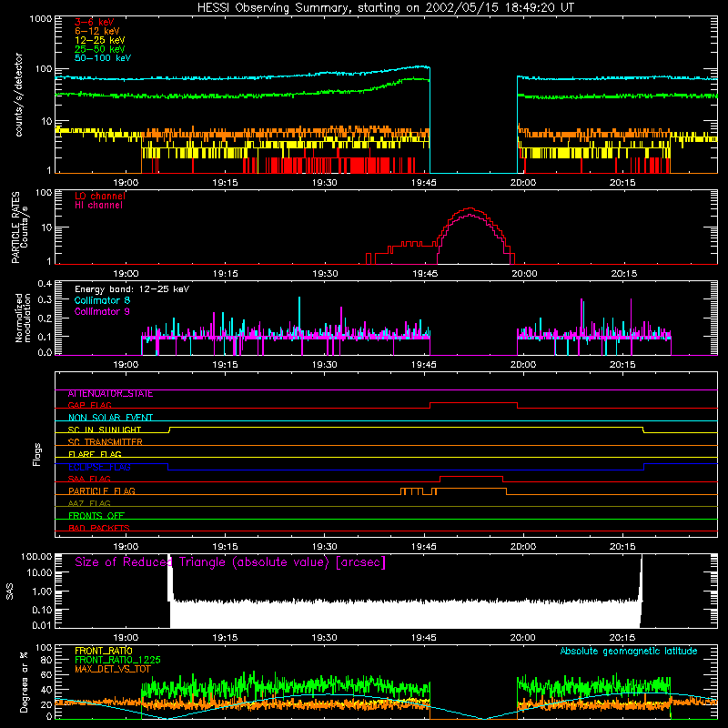Viewport: 728px width, 728px height.
Task: Click the 19:00 time label under the counts panel
Action: (126, 183)
